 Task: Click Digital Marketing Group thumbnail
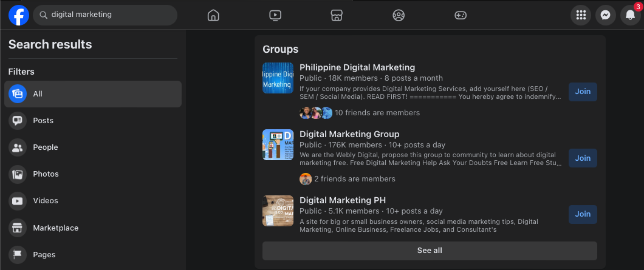(x=278, y=144)
